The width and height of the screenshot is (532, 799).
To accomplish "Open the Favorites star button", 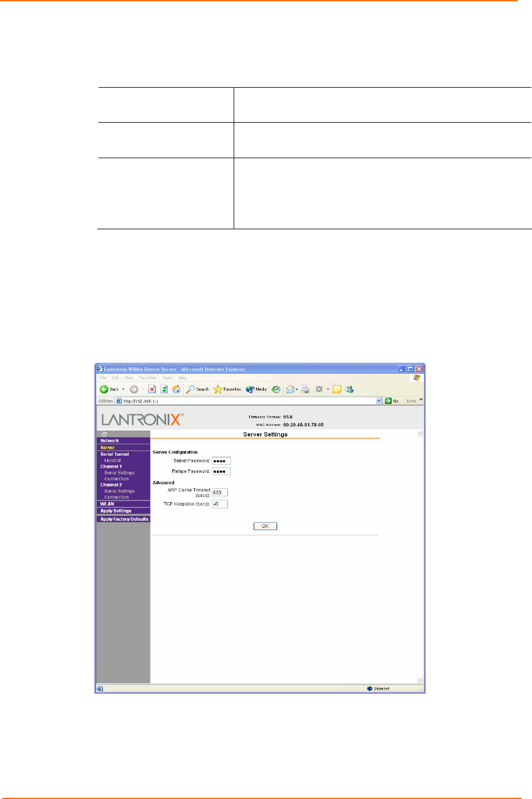I will coord(227,389).
